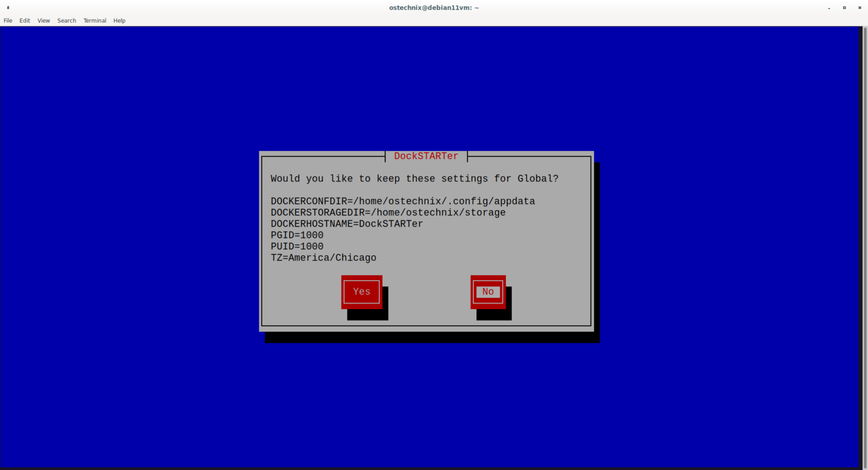
Task: Click the PUID=1000 text
Action: coord(297,246)
